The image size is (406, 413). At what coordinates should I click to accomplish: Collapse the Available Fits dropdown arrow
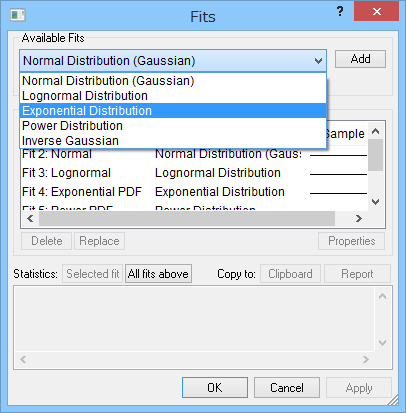[318, 61]
